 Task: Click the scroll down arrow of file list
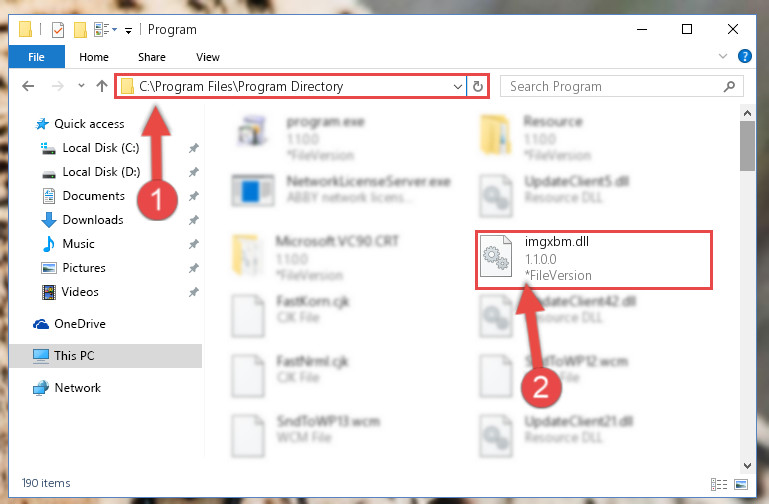[x=747, y=466]
